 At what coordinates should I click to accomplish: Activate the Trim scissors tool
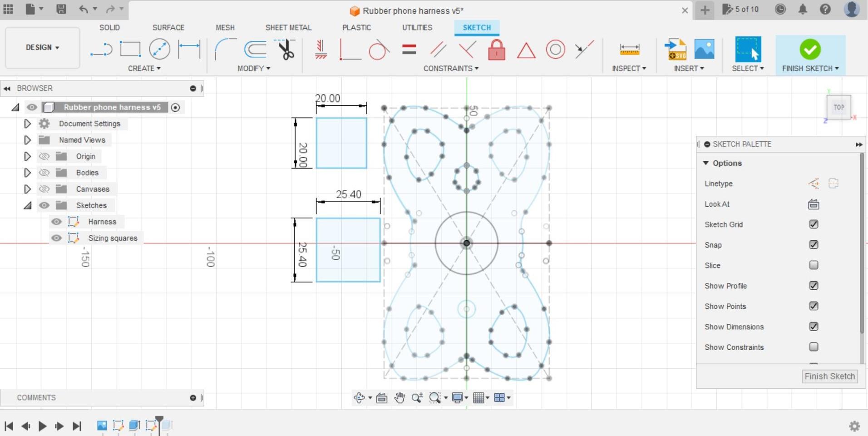pyautogui.click(x=286, y=49)
